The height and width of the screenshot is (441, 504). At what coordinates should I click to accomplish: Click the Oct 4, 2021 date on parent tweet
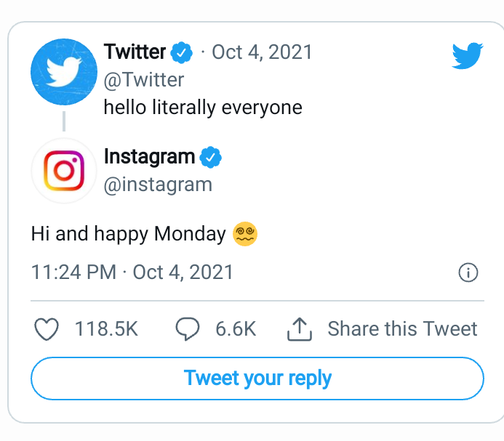[262, 52]
